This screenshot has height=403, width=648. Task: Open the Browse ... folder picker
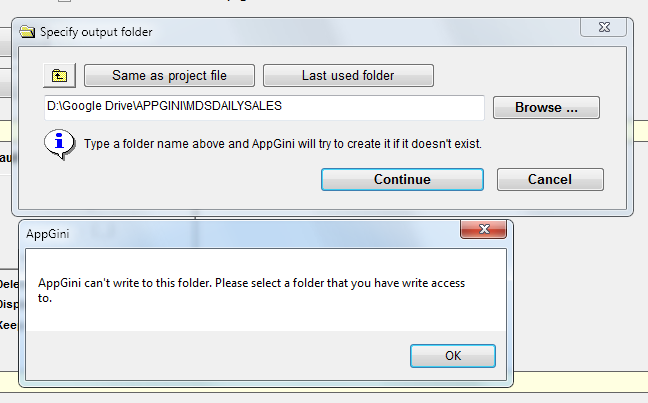click(x=546, y=107)
